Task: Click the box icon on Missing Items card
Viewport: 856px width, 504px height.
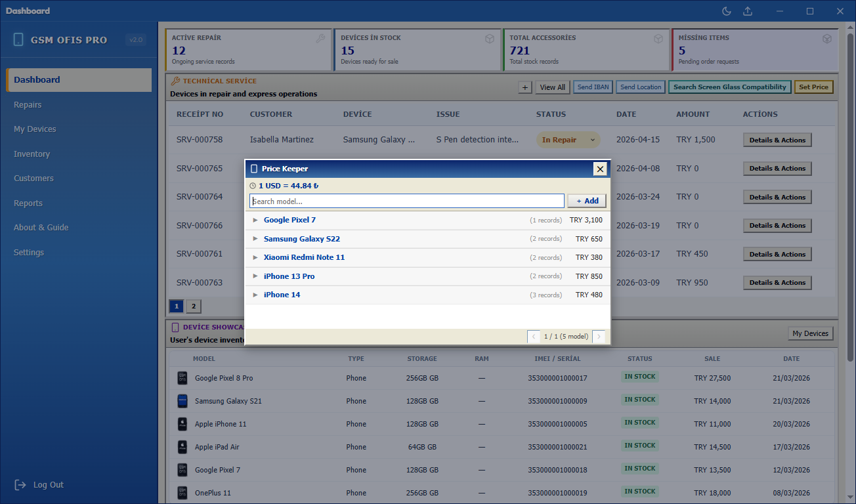Action: (826, 39)
